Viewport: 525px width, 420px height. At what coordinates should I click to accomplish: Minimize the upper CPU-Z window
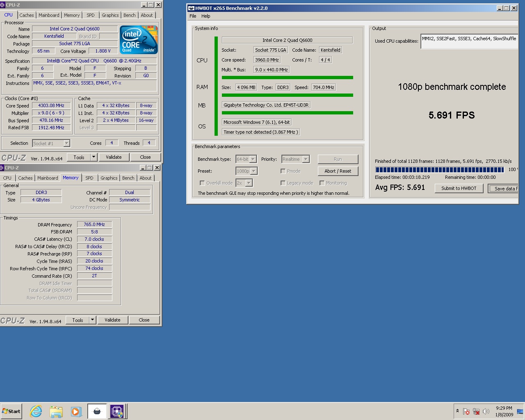(x=144, y=5)
